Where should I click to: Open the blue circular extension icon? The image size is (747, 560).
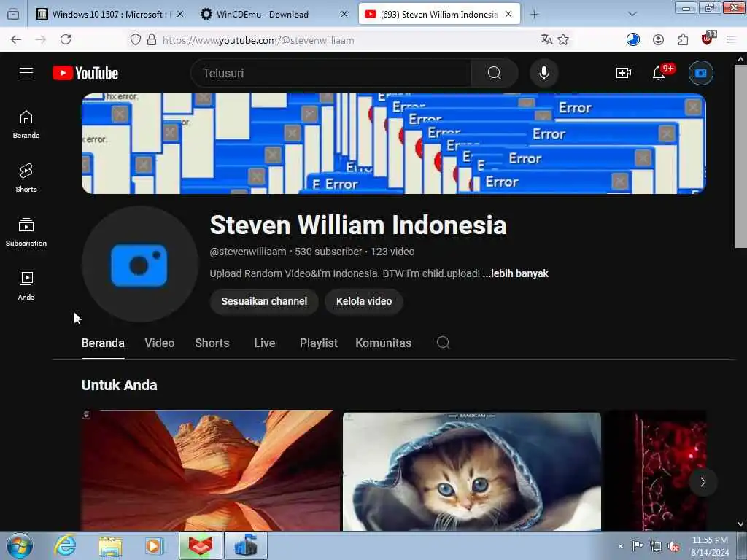(x=632, y=40)
